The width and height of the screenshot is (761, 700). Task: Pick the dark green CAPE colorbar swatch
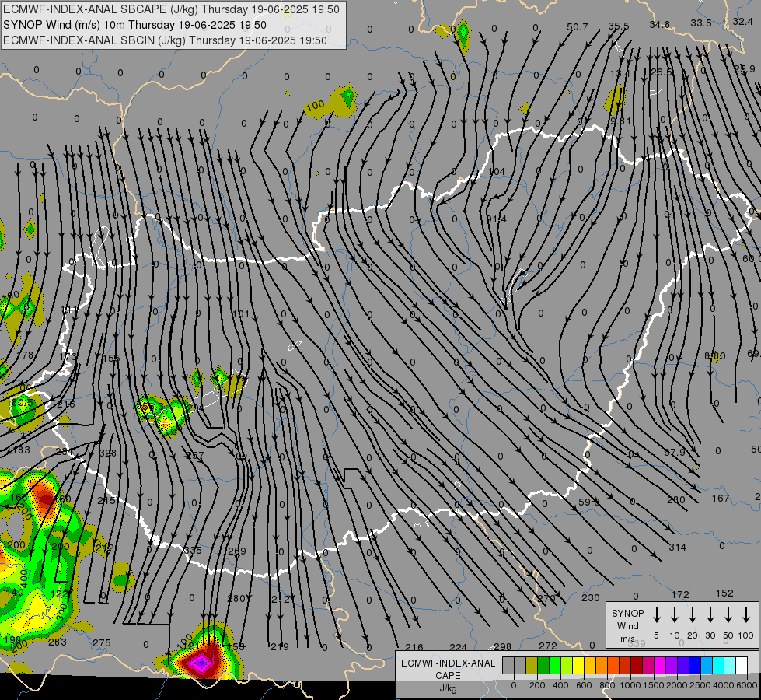tap(543, 665)
